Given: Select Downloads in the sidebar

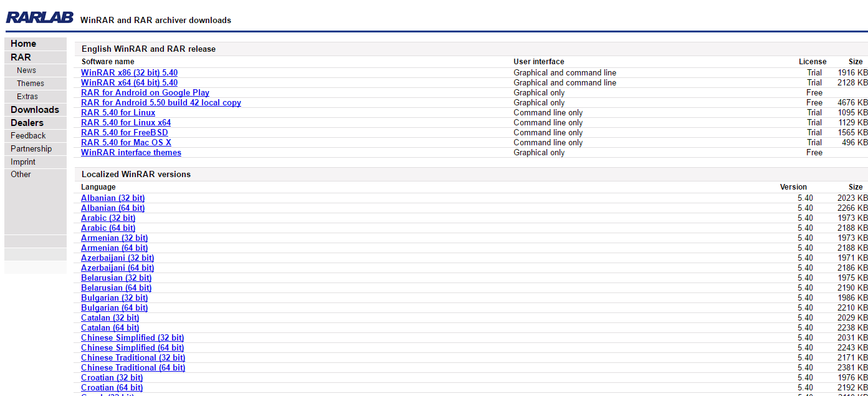Looking at the screenshot, I should 35,110.
